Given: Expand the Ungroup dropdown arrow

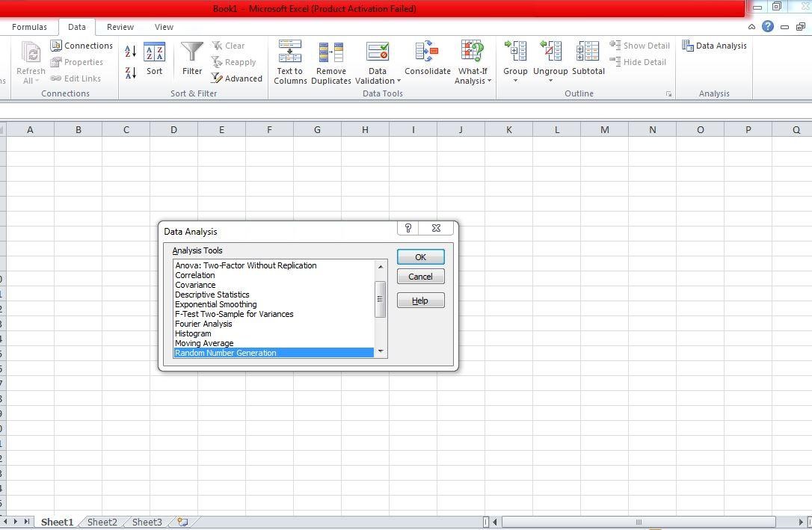Looking at the screenshot, I should click(550, 81).
